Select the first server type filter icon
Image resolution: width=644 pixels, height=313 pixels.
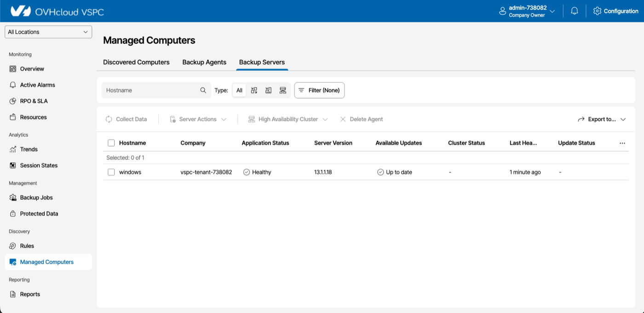click(254, 90)
